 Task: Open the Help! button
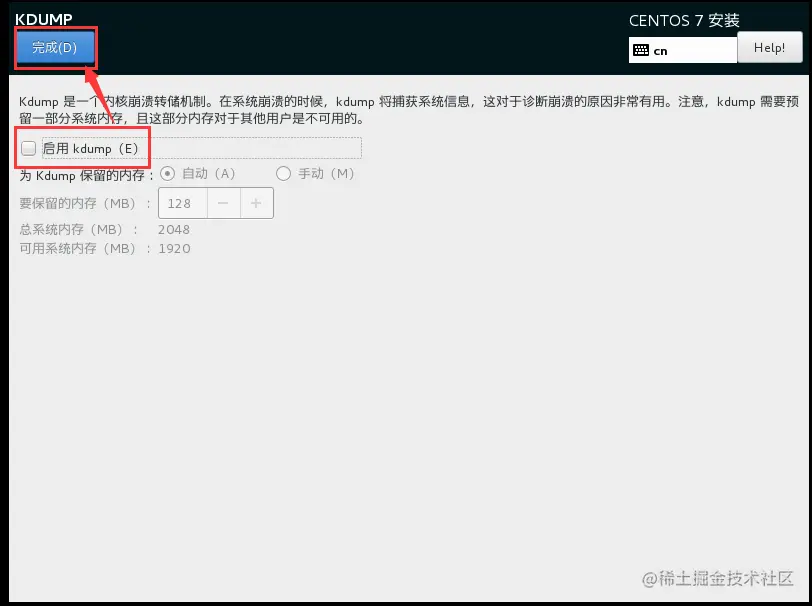click(x=770, y=48)
